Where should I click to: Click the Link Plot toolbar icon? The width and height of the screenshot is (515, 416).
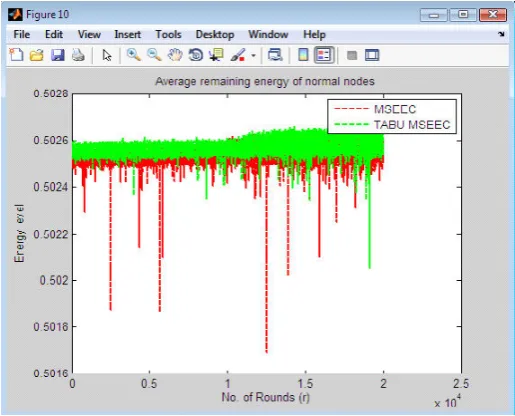[275, 55]
